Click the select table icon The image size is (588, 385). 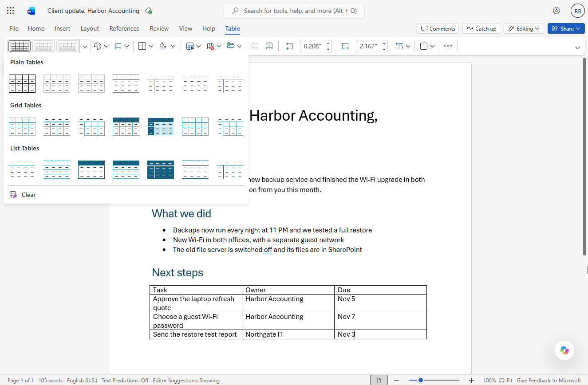tap(190, 46)
